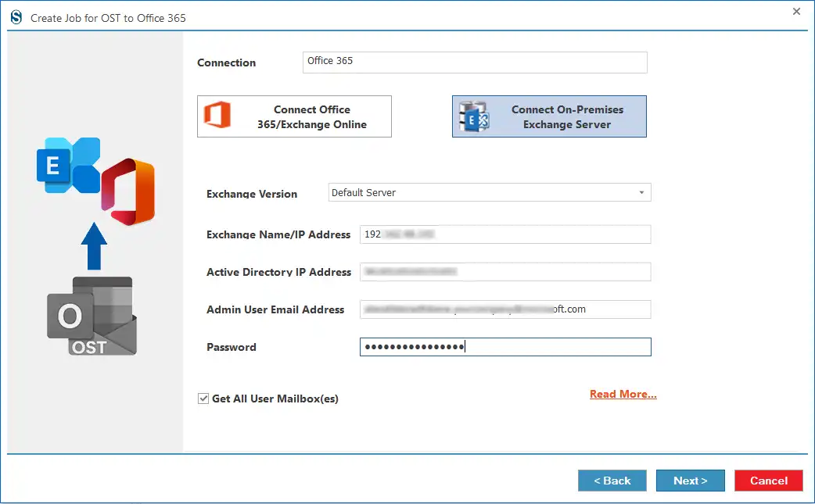
Task: Cancel the job creation
Action: pyautogui.click(x=768, y=481)
